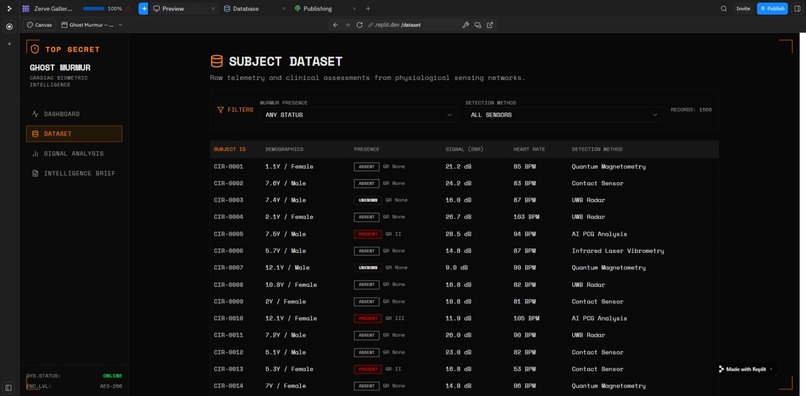Click the bottom-left panel toggle icon
Viewport: 806px width, 396px height.
(9, 387)
